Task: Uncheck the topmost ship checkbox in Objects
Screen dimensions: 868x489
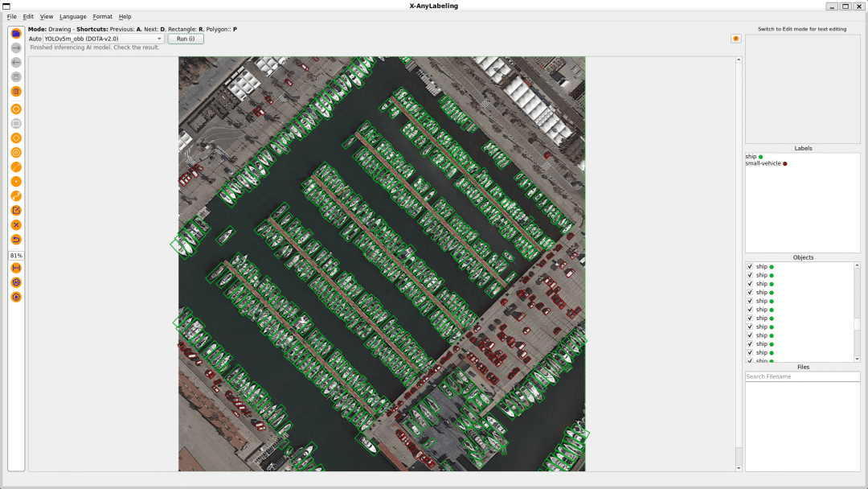Action: pyautogui.click(x=750, y=266)
